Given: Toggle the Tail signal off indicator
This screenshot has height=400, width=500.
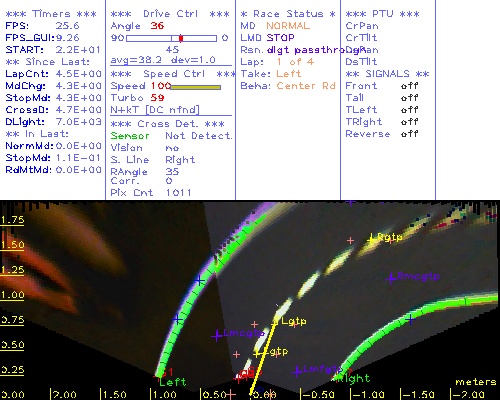Looking at the screenshot, I should (x=410, y=98).
